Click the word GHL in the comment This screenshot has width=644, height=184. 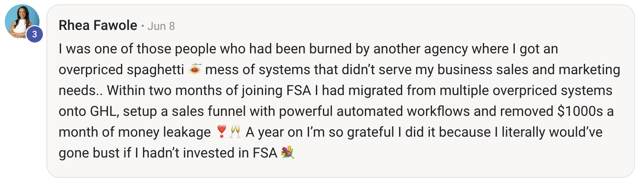pos(103,112)
